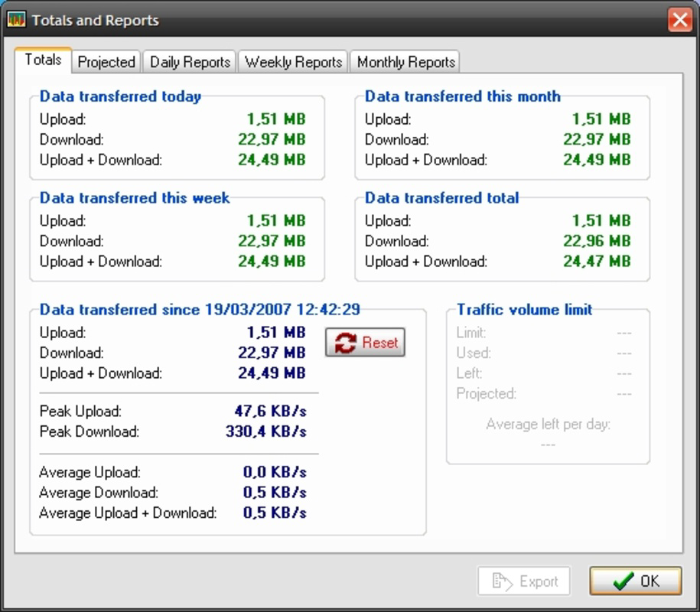Click the green checkmark icon on OK

[x=623, y=581]
